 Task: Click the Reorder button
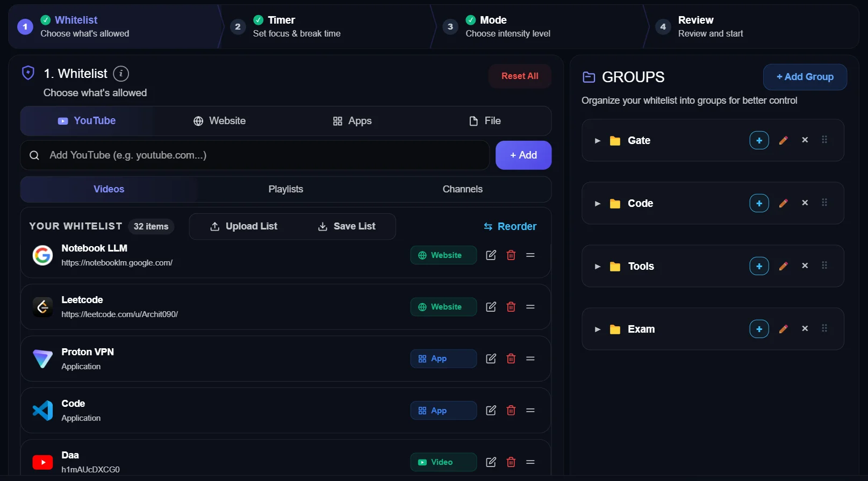pyautogui.click(x=510, y=226)
